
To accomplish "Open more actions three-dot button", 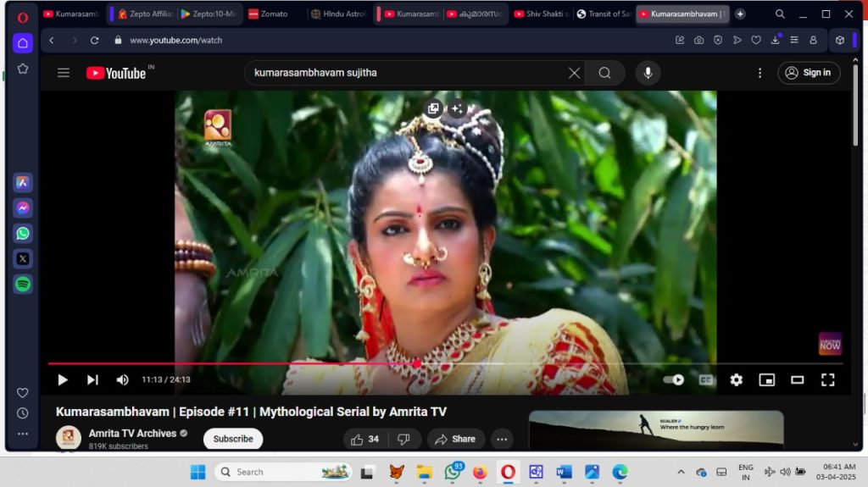I will [502, 439].
